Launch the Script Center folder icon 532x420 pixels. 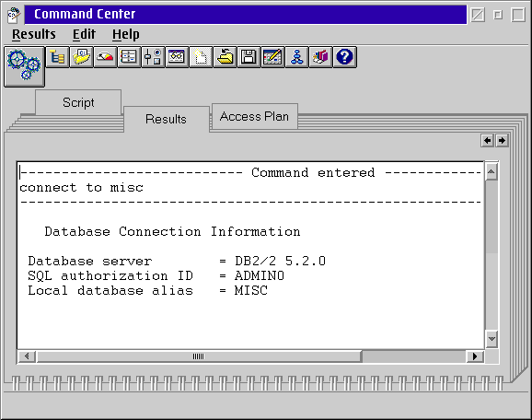click(x=81, y=57)
